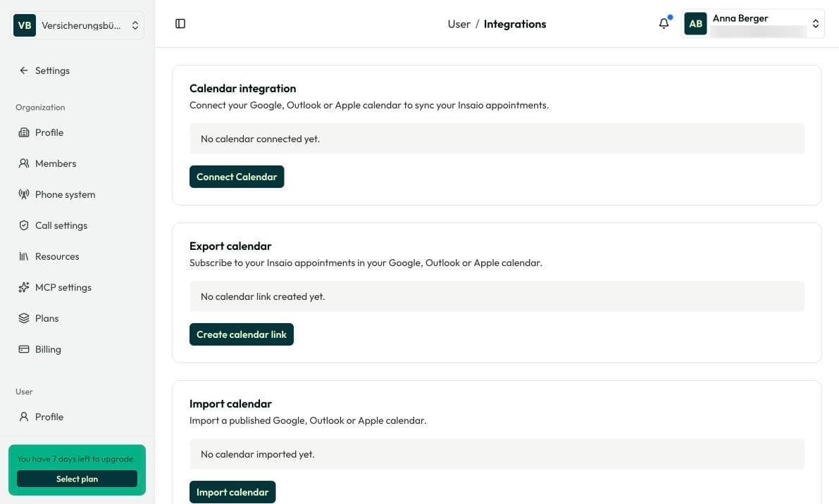Click the VB organization avatar

pyautogui.click(x=25, y=25)
